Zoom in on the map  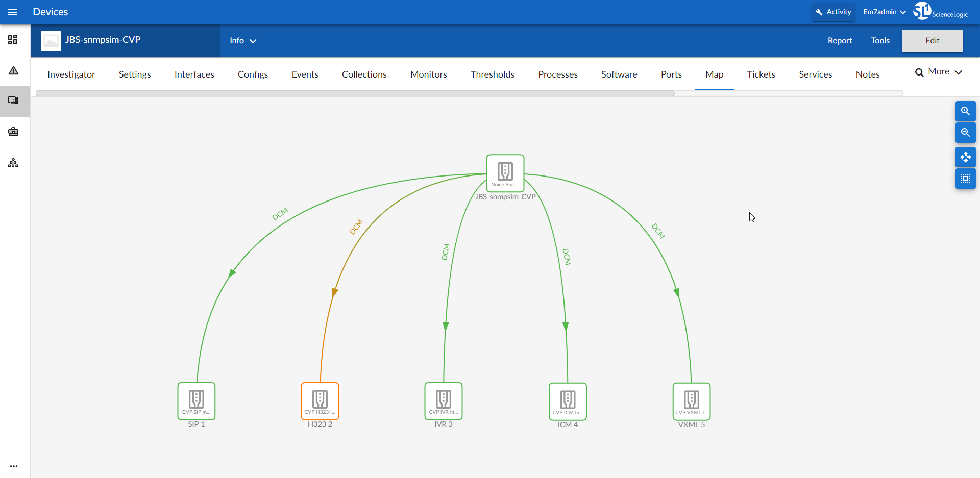965,111
